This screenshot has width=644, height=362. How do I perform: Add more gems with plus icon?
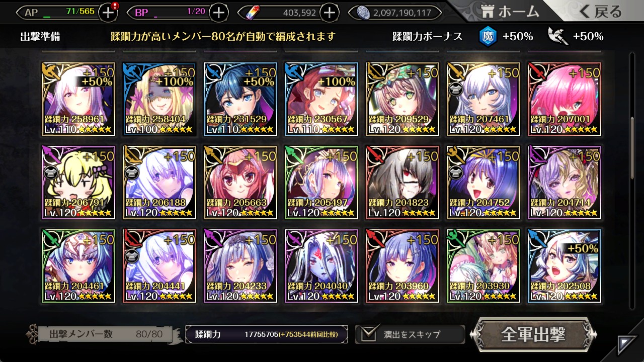329,13
